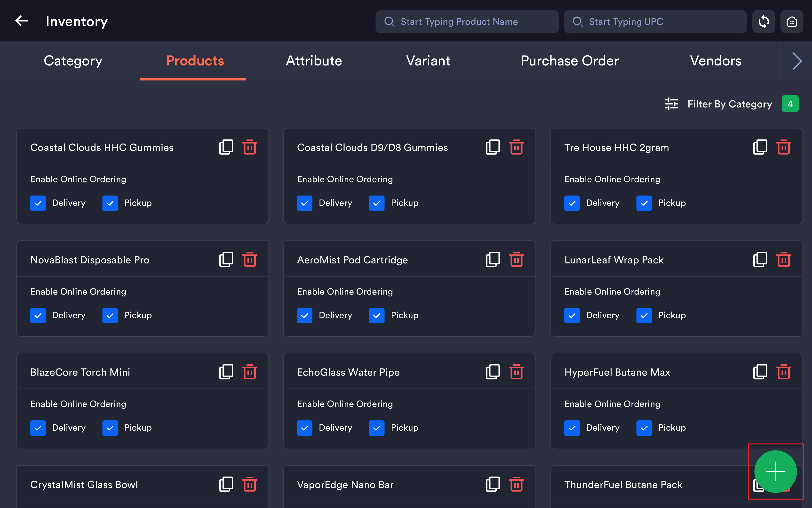Delete the Tre House HHC 2gram product
Screen dimensions: 812x508
(x=783, y=147)
